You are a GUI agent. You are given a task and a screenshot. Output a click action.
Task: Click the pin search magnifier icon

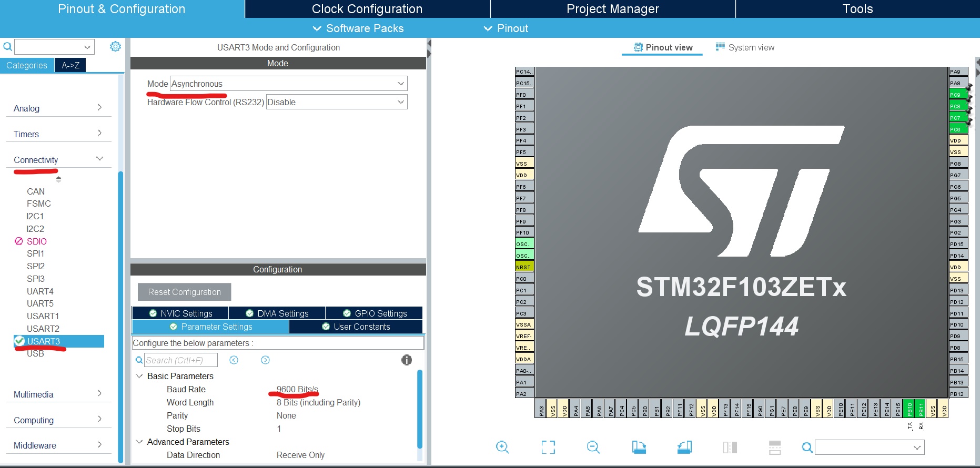click(807, 447)
